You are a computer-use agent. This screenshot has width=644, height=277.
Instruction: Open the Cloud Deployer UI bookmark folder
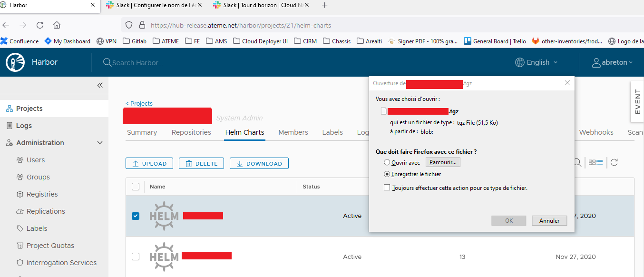[x=260, y=41]
